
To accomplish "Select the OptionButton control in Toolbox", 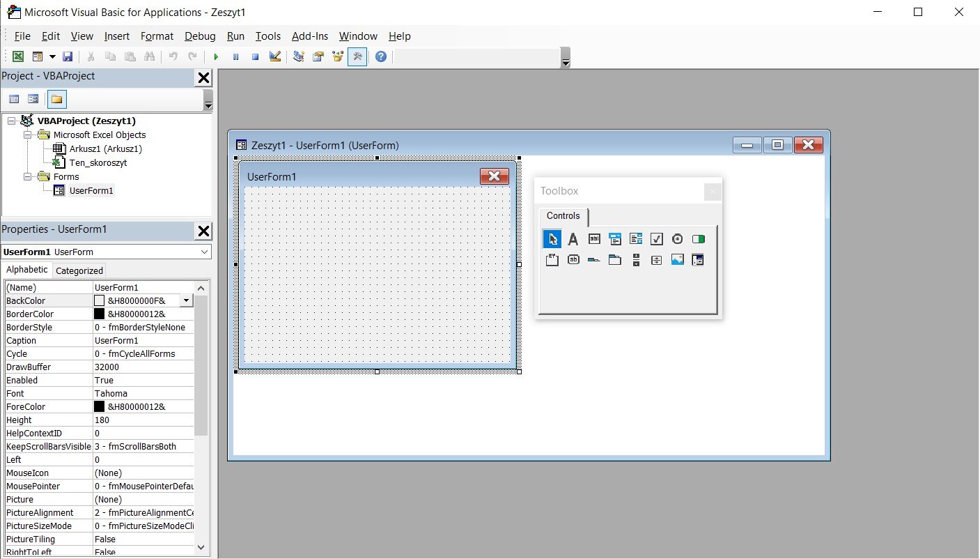I will 677,239.
